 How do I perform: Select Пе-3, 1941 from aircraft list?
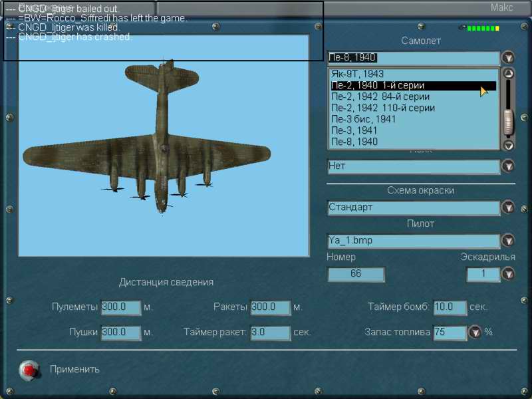coord(414,130)
